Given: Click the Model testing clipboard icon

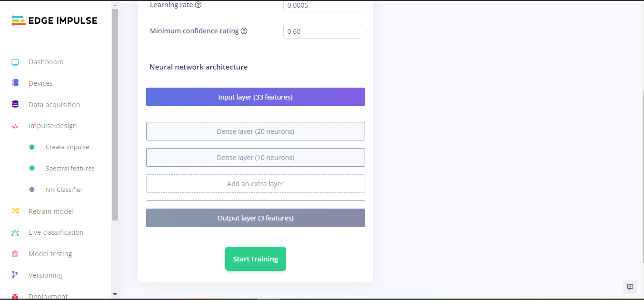Looking at the screenshot, I should [15, 254].
